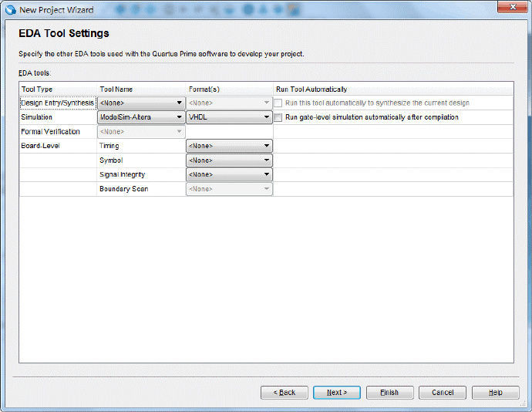
Task: Cancel the wizard
Action: click(x=443, y=393)
